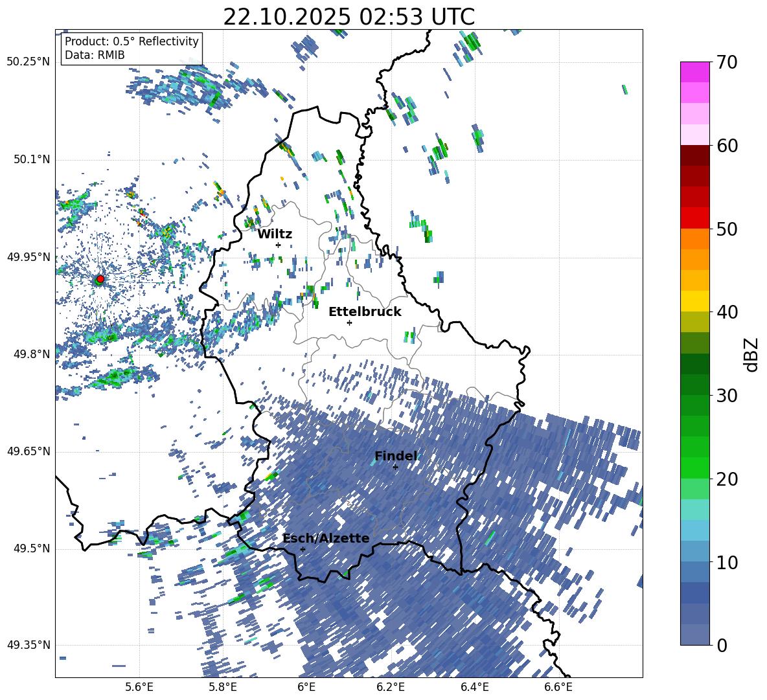767x700 pixels.
Task: Click the 20 colorbar tick label
Action: point(727,479)
